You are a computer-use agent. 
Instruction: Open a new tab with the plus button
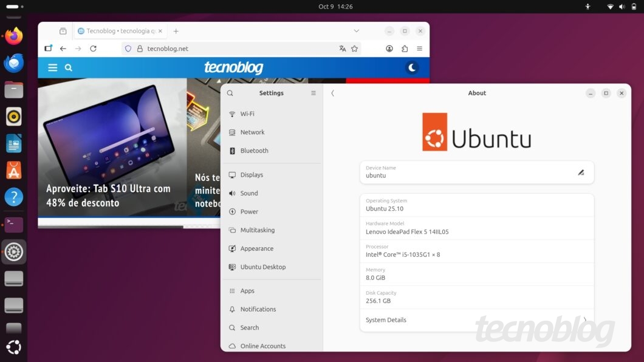(x=176, y=30)
